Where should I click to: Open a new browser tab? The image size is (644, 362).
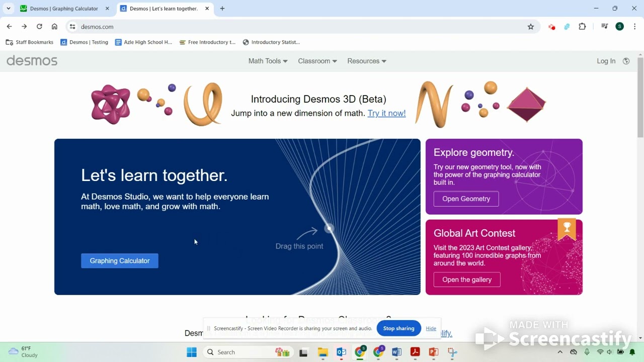coord(222,9)
